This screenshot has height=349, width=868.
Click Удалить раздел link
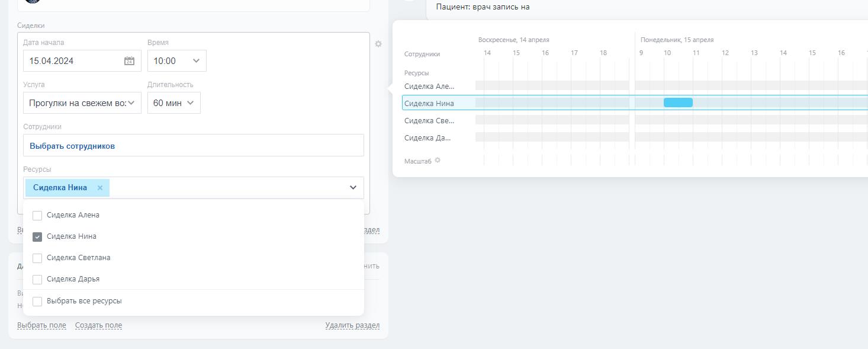pyautogui.click(x=352, y=325)
